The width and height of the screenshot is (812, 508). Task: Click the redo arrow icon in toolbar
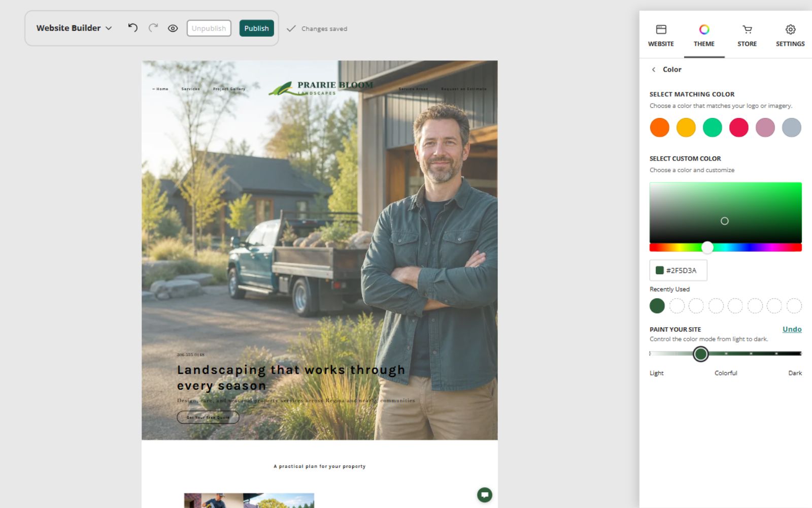point(153,28)
